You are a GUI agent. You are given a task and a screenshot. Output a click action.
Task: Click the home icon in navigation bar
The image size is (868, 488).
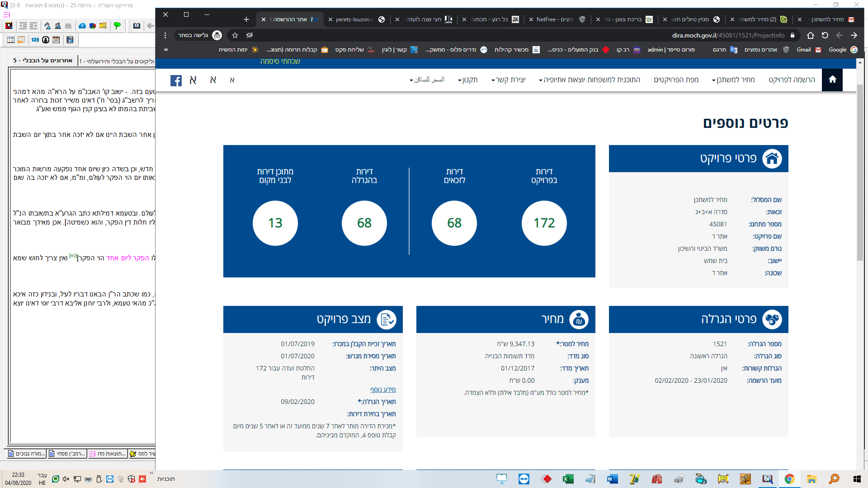click(x=832, y=80)
